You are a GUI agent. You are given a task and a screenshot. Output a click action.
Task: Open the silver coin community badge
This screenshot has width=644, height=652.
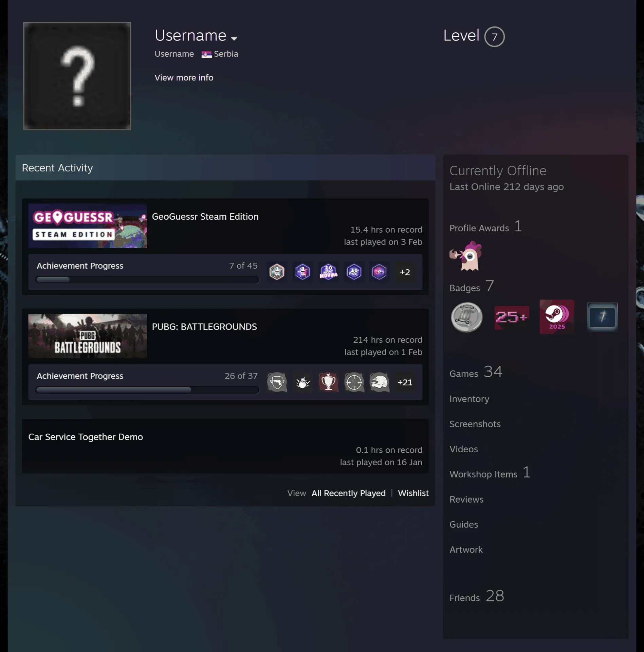466,317
